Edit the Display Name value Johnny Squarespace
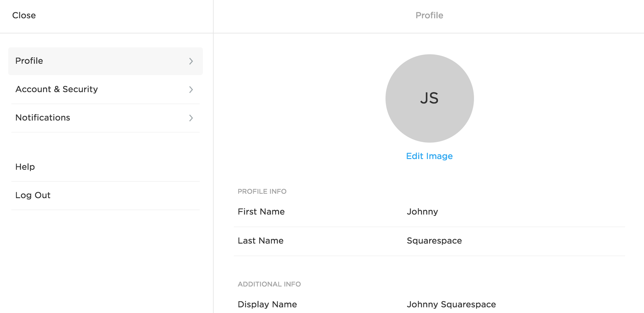 point(451,304)
